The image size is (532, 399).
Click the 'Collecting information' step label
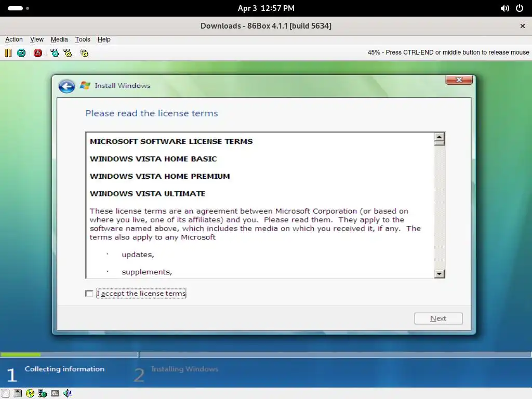click(64, 369)
